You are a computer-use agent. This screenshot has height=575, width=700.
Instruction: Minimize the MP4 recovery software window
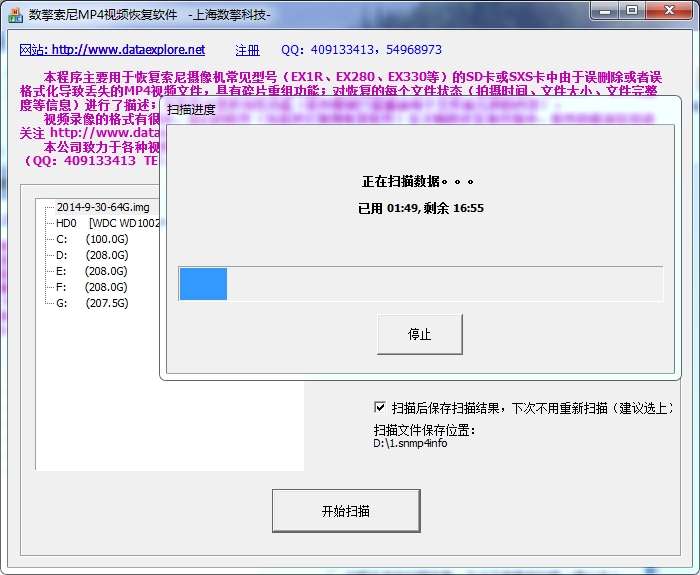[x=605, y=11]
